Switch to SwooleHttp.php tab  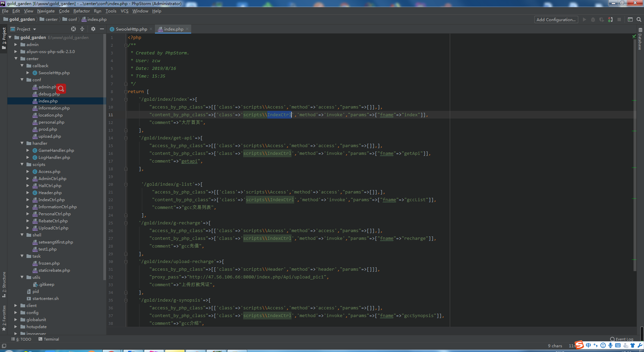(131, 29)
